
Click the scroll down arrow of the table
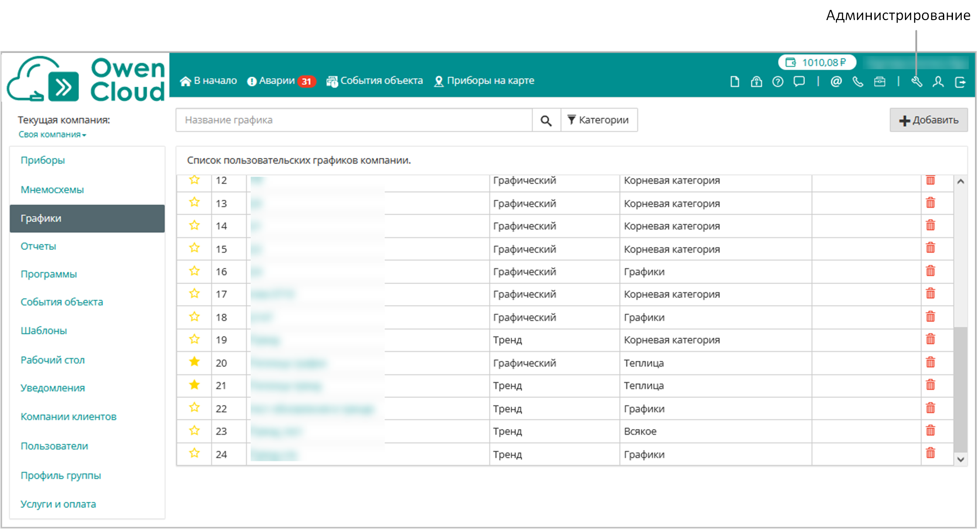coord(960,459)
